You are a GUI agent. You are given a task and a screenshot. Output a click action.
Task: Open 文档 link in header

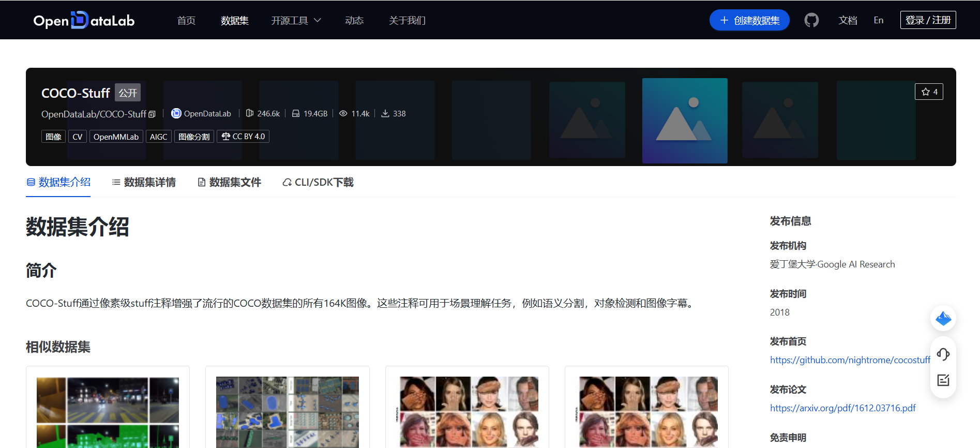point(848,20)
